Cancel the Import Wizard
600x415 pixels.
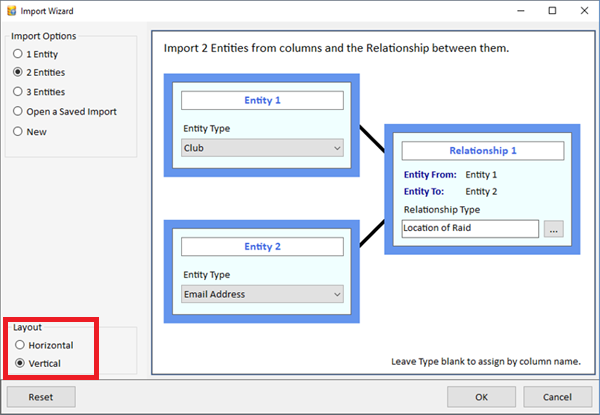[558, 397]
